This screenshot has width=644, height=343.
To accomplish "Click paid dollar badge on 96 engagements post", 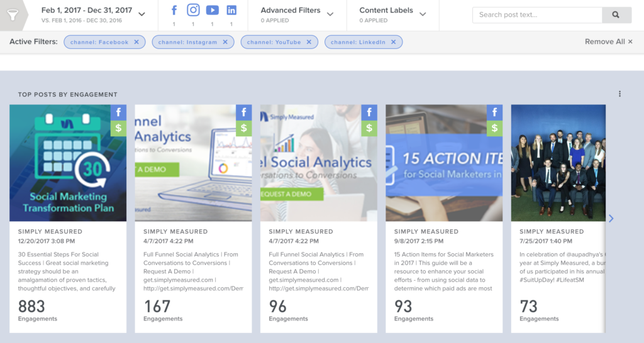I will (x=369, y=128).
